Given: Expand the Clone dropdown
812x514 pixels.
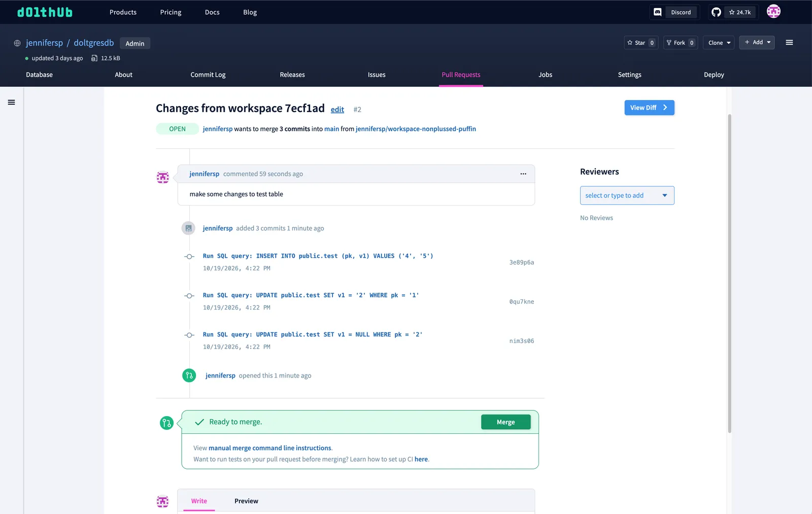Looking at the screenshot, I should (719, 43).
